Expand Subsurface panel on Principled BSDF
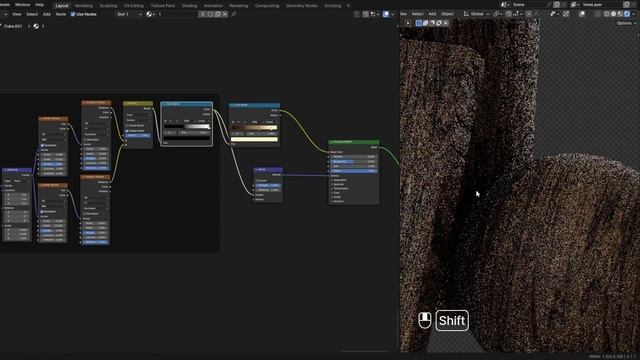The width and height of the screenshot is (640, 360). coord(340,180)
